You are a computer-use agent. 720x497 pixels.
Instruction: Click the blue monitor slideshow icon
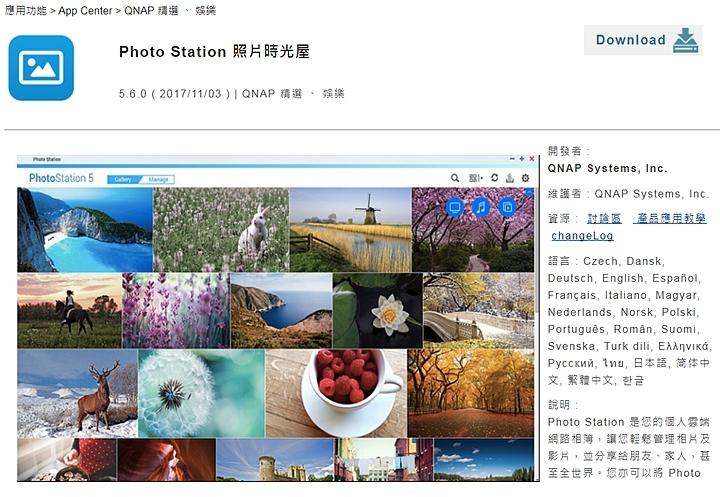455,208
